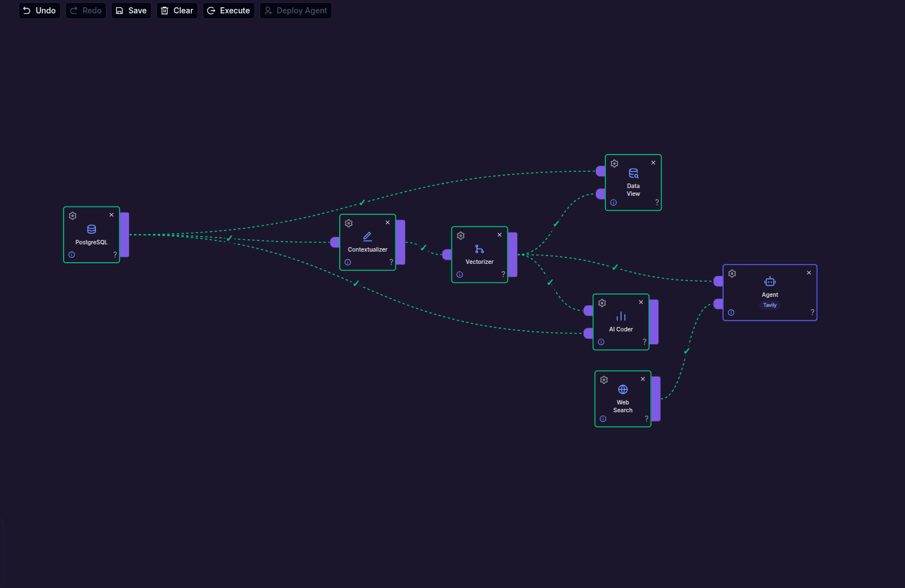Click the PostgreSQL node output port
The image size is (905, 588).
(x=124, y=235)
